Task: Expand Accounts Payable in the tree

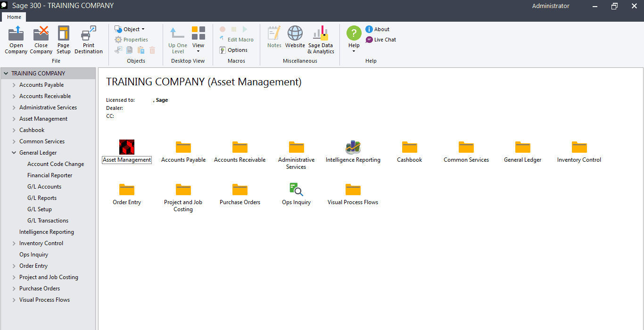Action: click(x=14, y=85)
